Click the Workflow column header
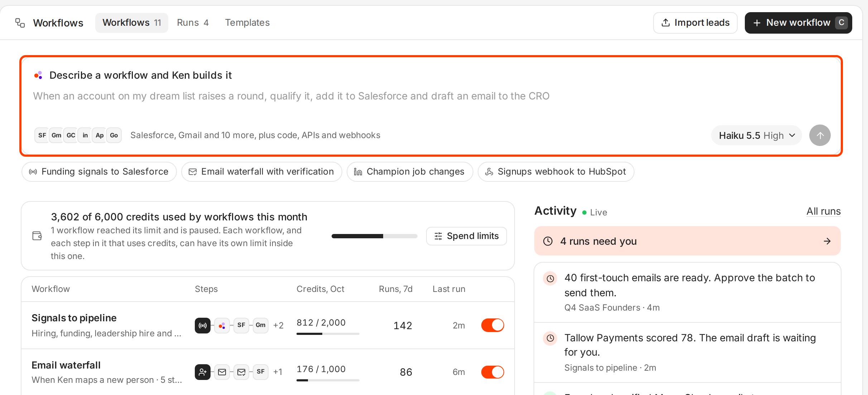868x395 pixels. tap(50, 289)
